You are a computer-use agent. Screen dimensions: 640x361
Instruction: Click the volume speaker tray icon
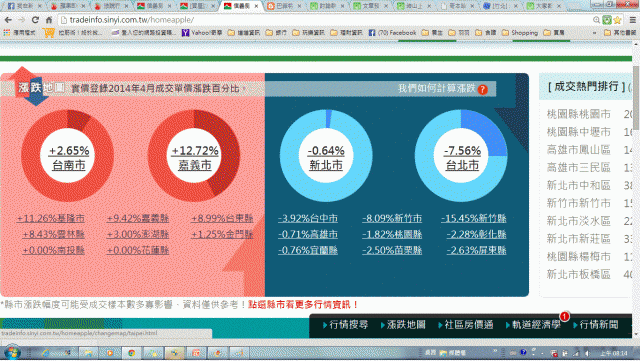coord(588,353)
